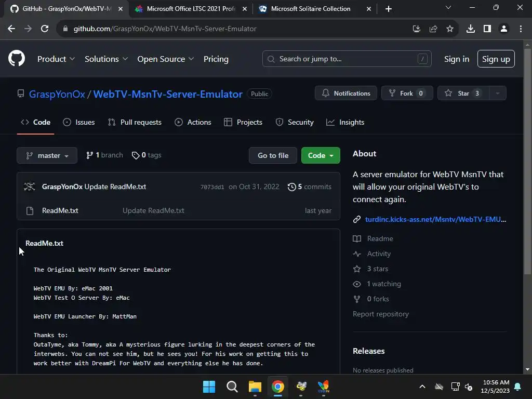Viewport: 532px width, 399px height.
Task: Open Windows Start menu
Action: [x=209, y=387]
